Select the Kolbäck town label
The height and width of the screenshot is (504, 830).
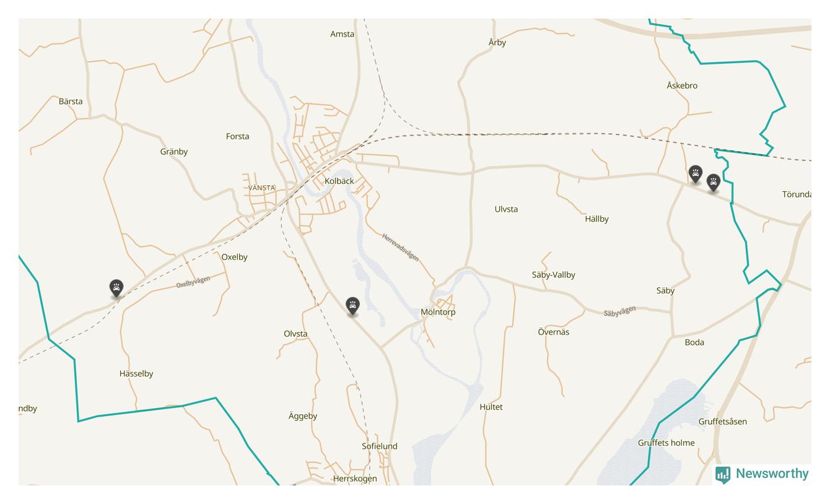339,181
